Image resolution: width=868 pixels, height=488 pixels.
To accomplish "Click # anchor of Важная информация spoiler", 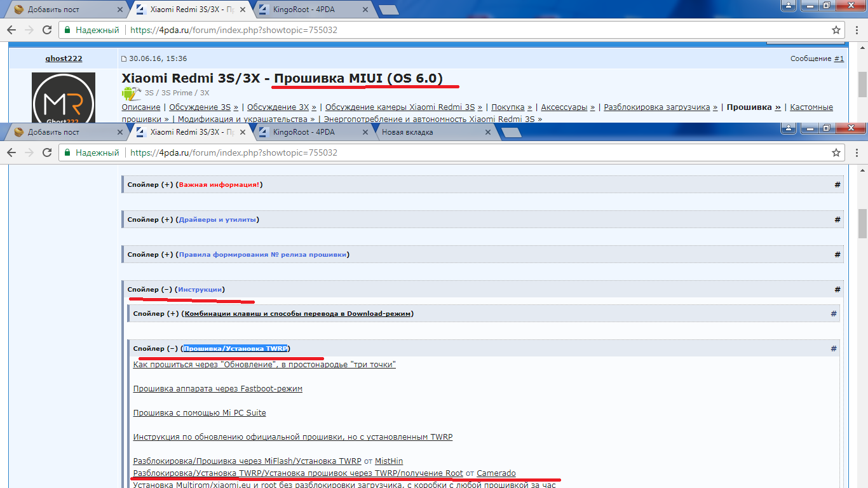I will (x=837, y=184).
